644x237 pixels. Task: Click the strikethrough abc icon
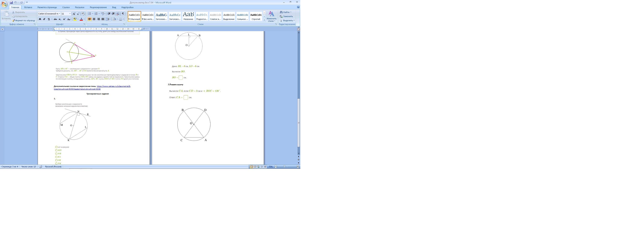[x=55, y=19]
